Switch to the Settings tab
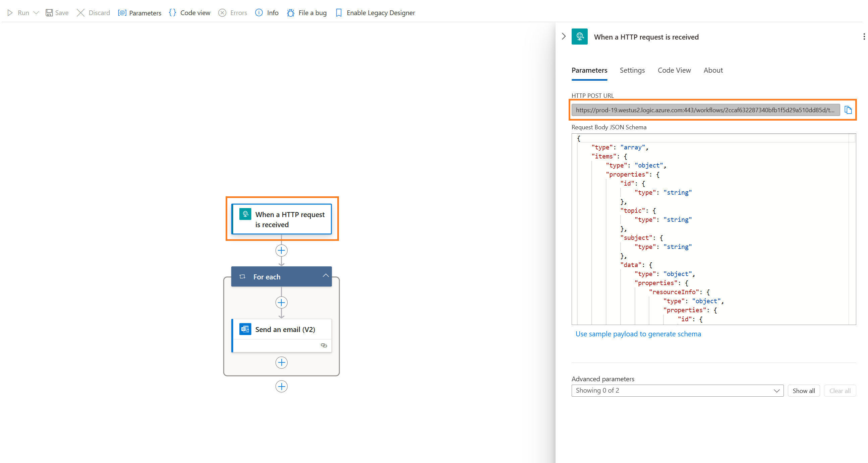868x463 pixels. coord(632,70)
